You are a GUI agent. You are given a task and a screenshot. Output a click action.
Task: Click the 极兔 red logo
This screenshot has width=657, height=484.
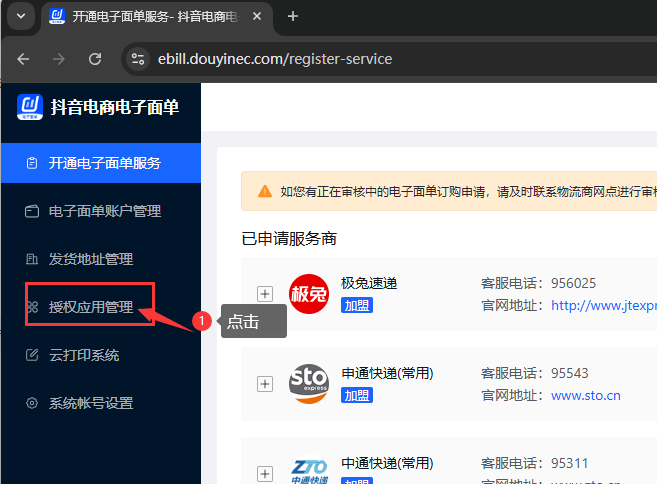[308, 293]
